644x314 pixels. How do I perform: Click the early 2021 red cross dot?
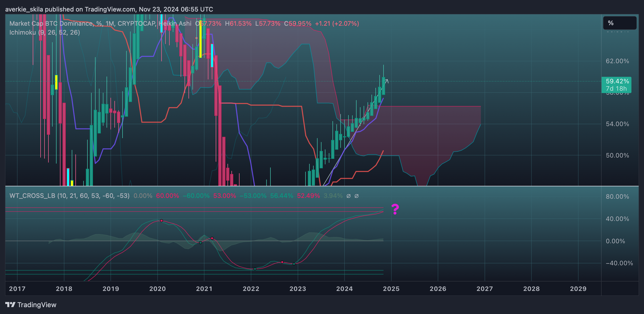click(212, 238)
